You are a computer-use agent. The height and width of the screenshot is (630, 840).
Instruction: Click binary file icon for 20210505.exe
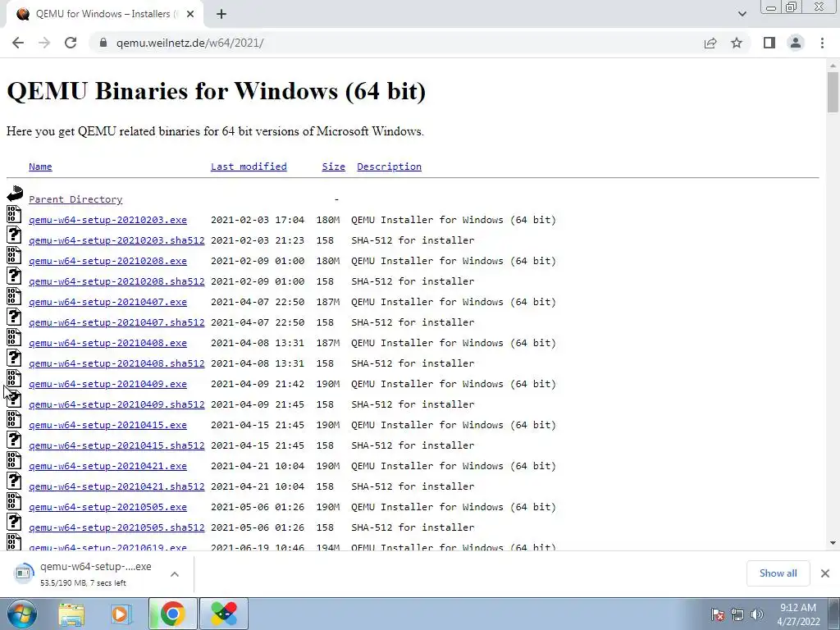click(x=14, y=501)
